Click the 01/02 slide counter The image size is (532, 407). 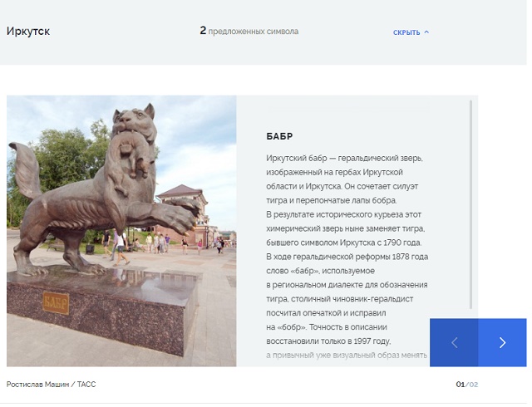tap(467, 385)
